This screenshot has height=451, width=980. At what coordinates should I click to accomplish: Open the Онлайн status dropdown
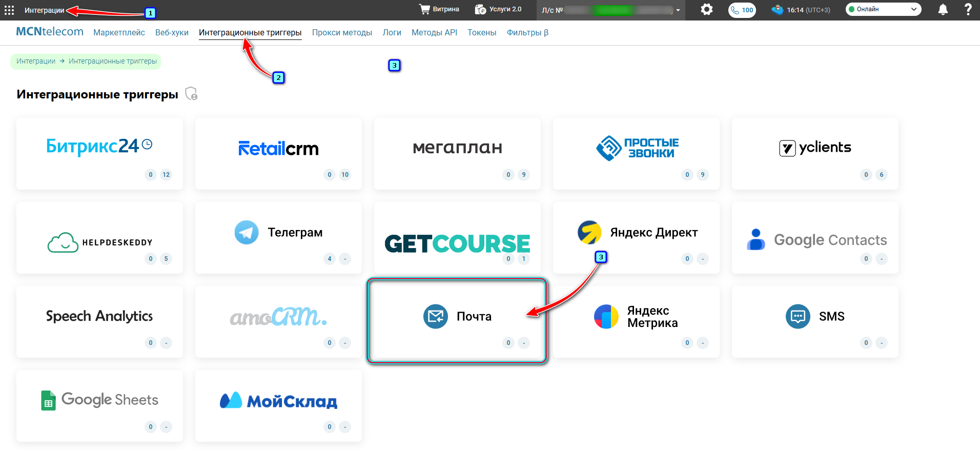[x=883, y=9]
